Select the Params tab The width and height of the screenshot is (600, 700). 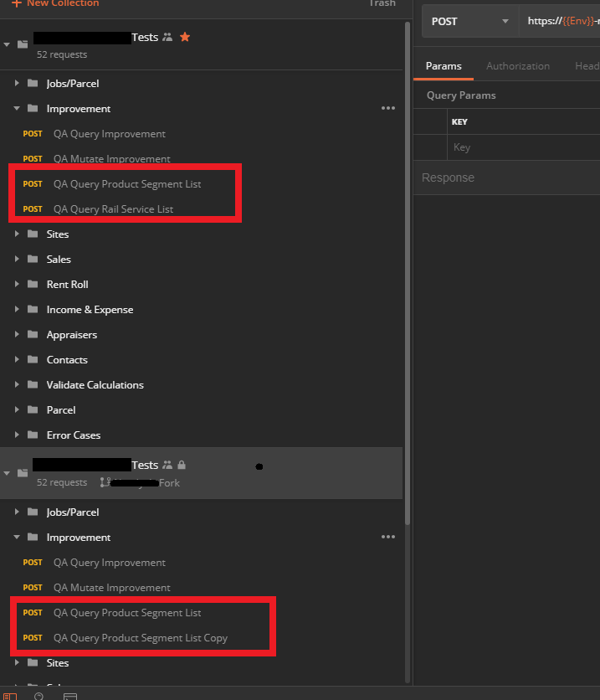444,65
